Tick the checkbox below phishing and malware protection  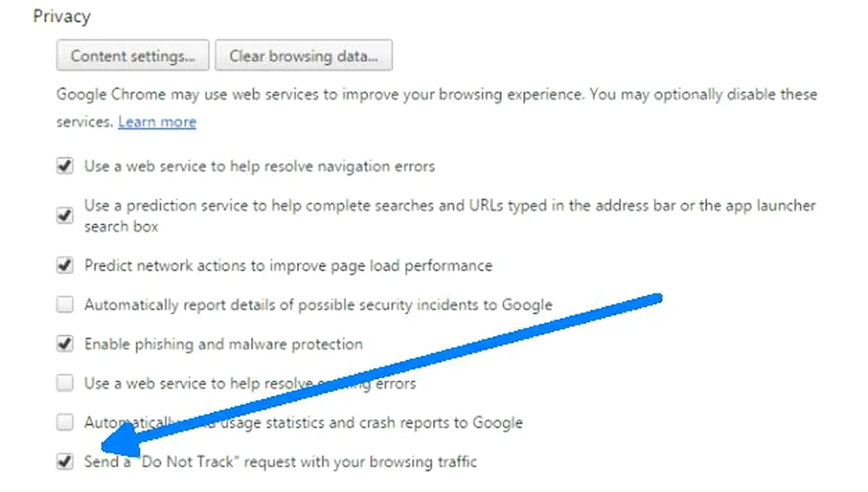pos(65,384)
